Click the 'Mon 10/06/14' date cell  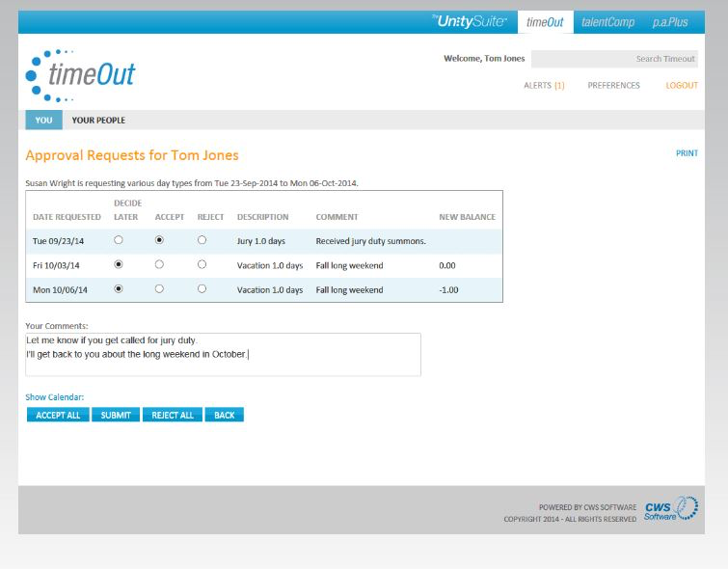(60, 290)
